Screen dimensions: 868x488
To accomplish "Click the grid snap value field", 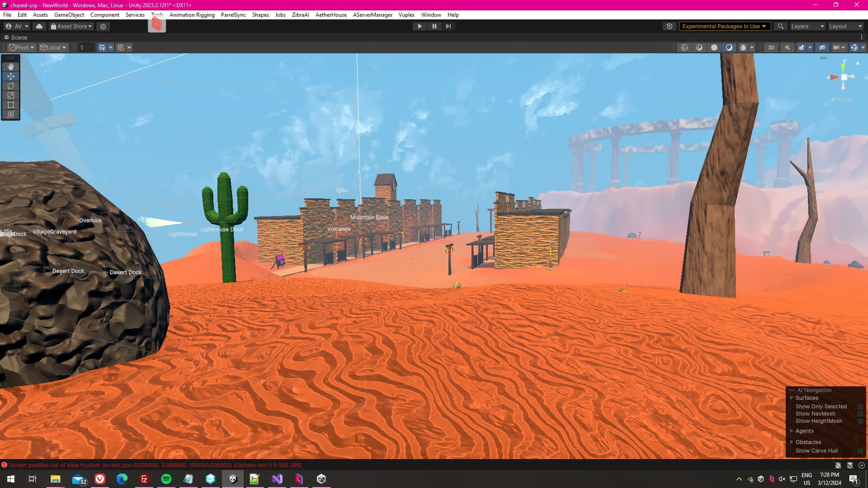I will point(86,47).
